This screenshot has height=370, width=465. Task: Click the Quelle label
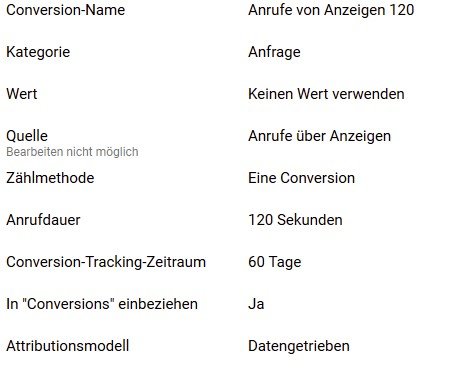27,136
